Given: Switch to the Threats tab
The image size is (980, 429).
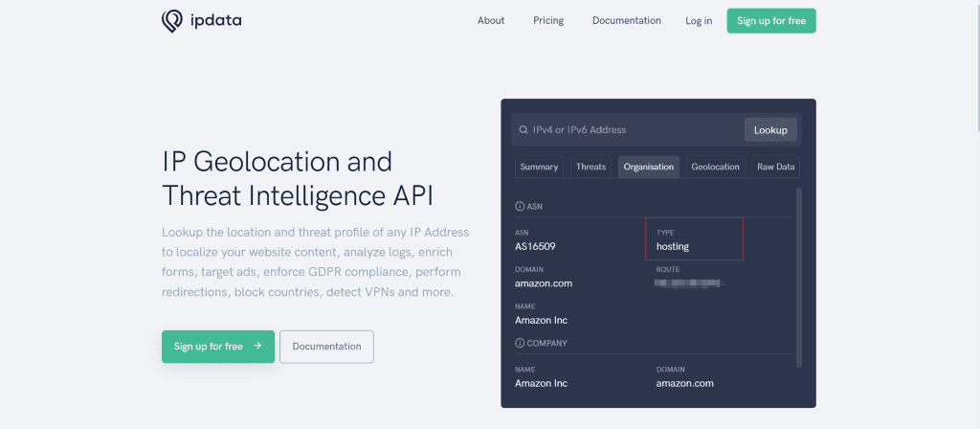Looking at the screenshot, I should (x=590, y=167).
